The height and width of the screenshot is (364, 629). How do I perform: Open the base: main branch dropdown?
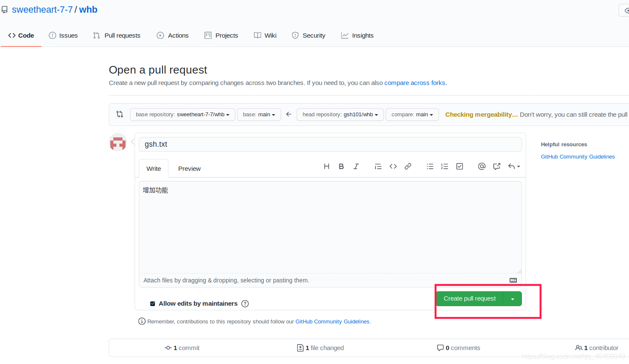pyautogui.click(x=259, y=115)
